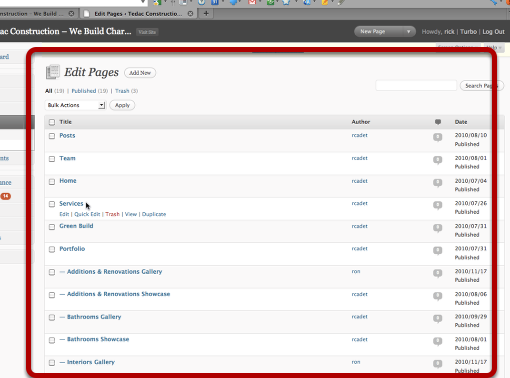The width and height of the screenshot is (510, 378).
Task: Close the Edit Pages browser tab
Action: (x=190, y=14)
